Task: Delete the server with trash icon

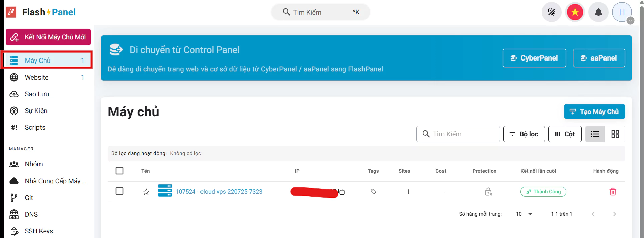Action: tap(613, 192)
